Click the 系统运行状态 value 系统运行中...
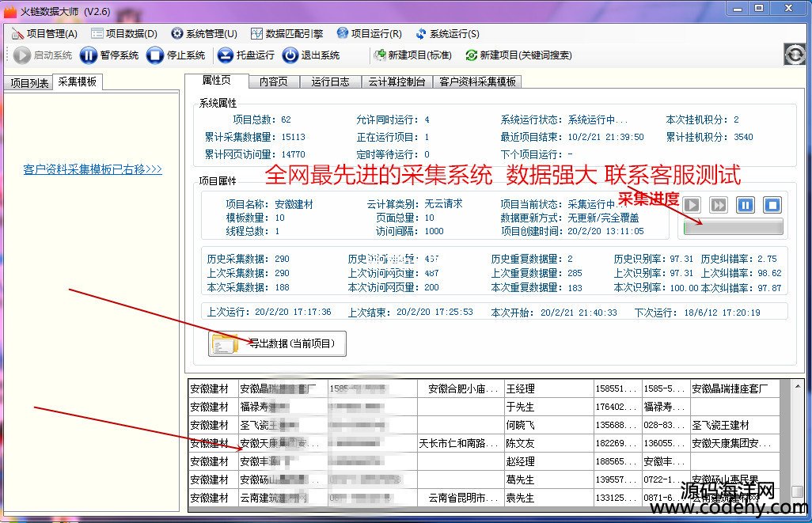Screen dimensions: 812x523 pos(597,119)
